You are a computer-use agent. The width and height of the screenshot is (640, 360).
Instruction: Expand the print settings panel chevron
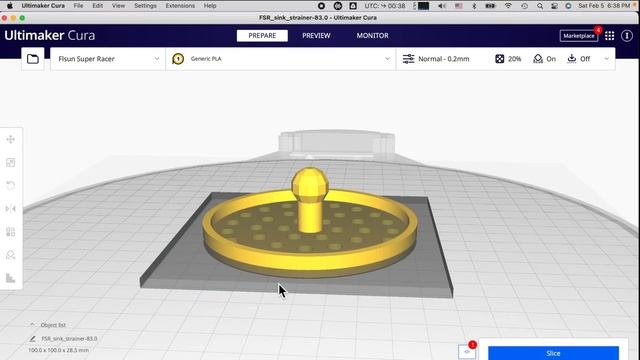tap(607, 59)
